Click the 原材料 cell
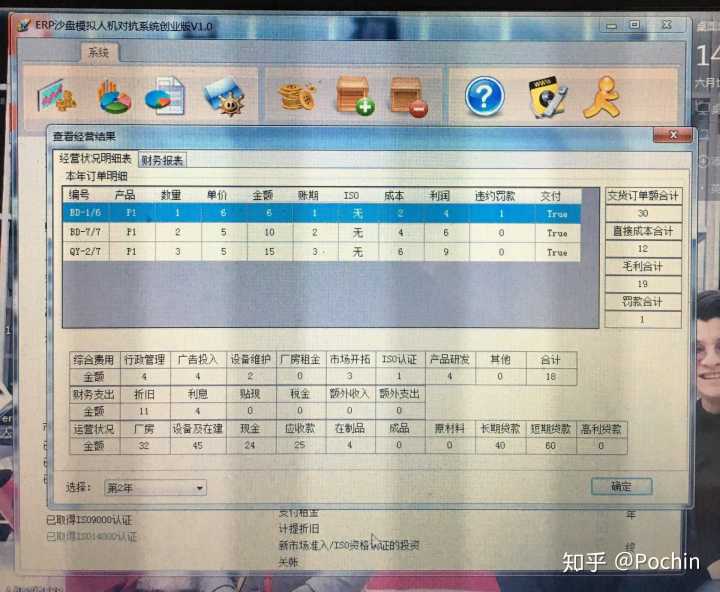720x592 pixels. tap(450, 429)
